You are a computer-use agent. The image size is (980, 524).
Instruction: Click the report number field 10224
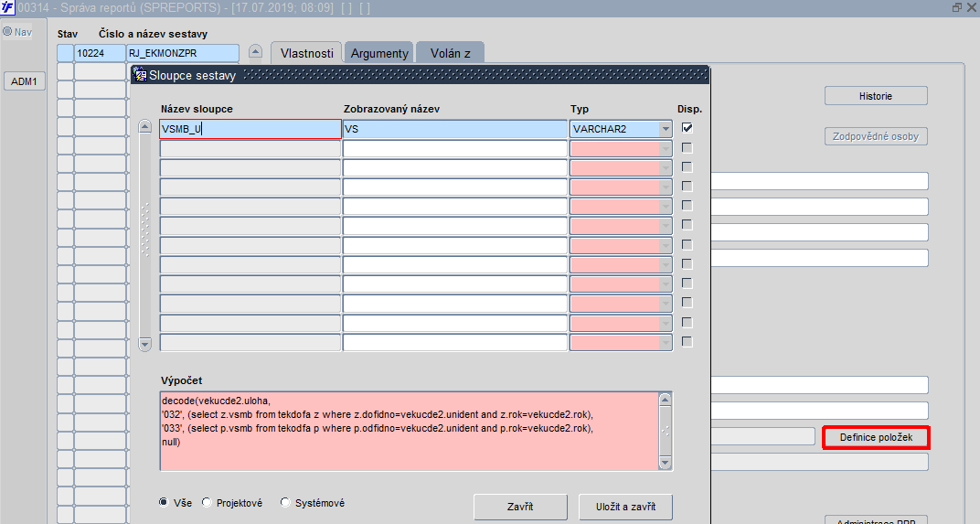[100, 53]
